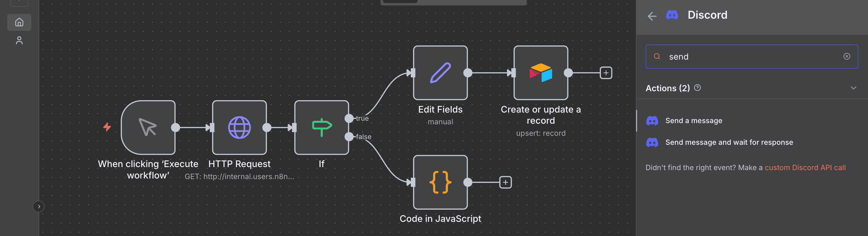868x236 pixels.
Task: Select the Airtable Create or update record node
Action: point(540,73)
